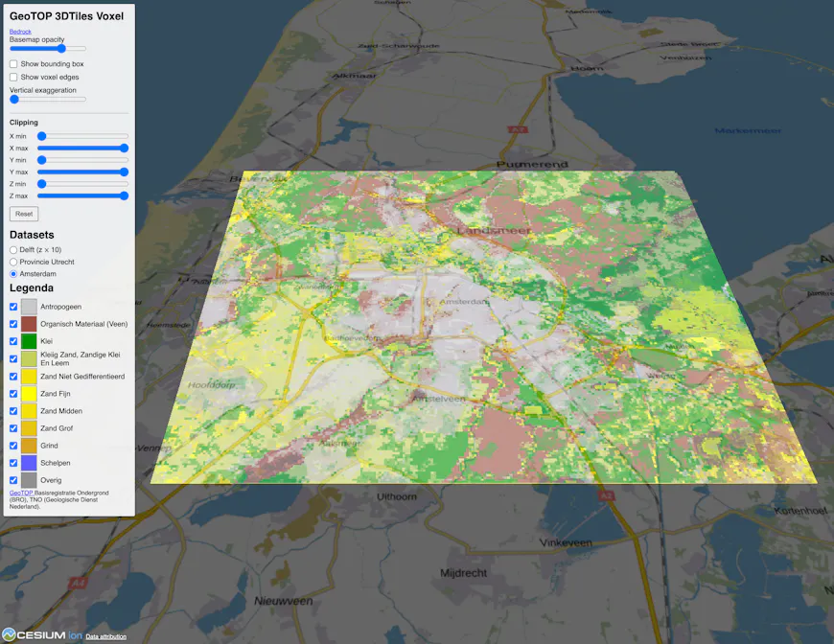Hide the Overig layer in the legend
The height and width of the screenshot is (644, 834).
(x=12, y=480)
